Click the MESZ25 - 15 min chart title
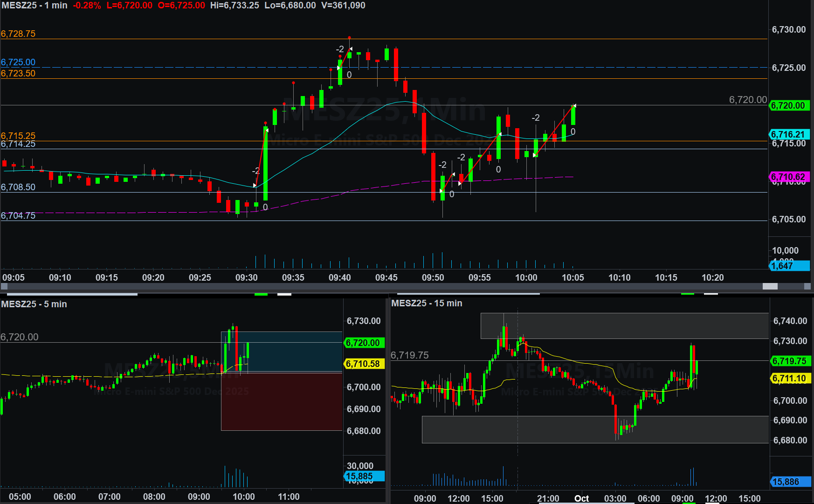The height and width of the screenshot is (504, 814). click(x=427, y=303)
